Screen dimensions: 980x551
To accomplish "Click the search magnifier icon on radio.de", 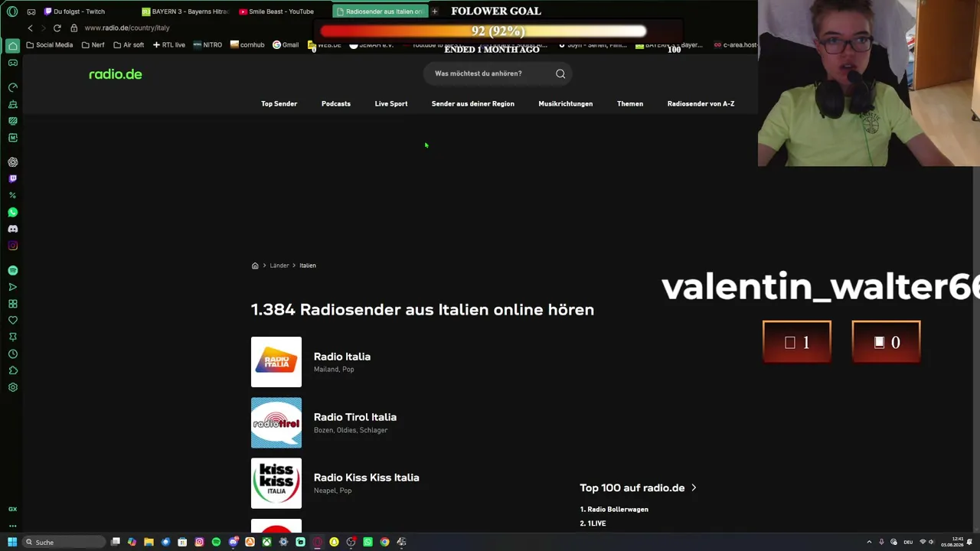I will coord(560,73).
